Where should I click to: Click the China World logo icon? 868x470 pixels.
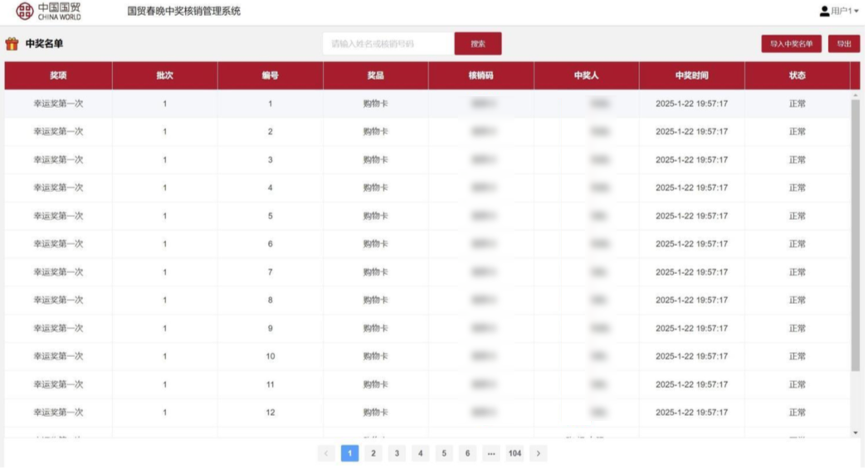(x=26, y=12)
